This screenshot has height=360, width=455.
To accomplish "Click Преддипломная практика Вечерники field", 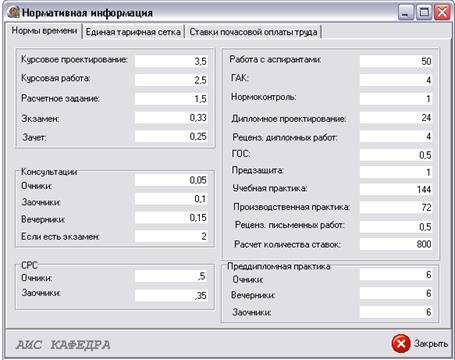I will point(396,293).
